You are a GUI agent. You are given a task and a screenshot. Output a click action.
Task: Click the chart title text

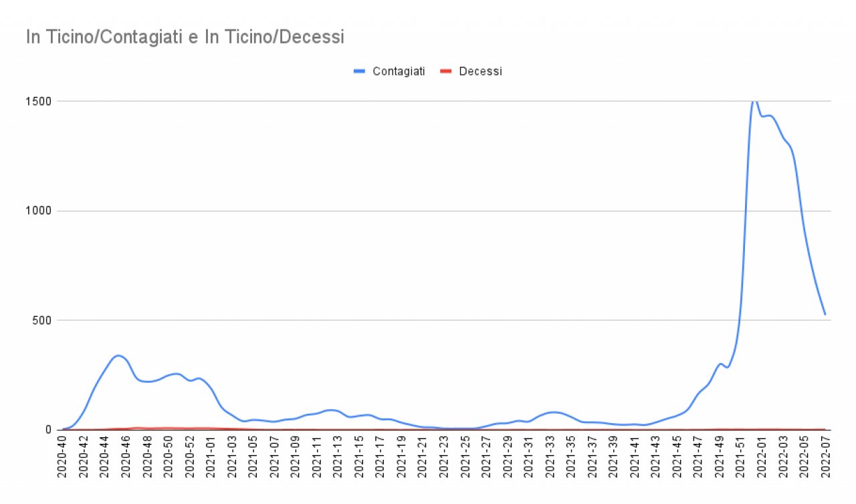click(x=185, y=37)
